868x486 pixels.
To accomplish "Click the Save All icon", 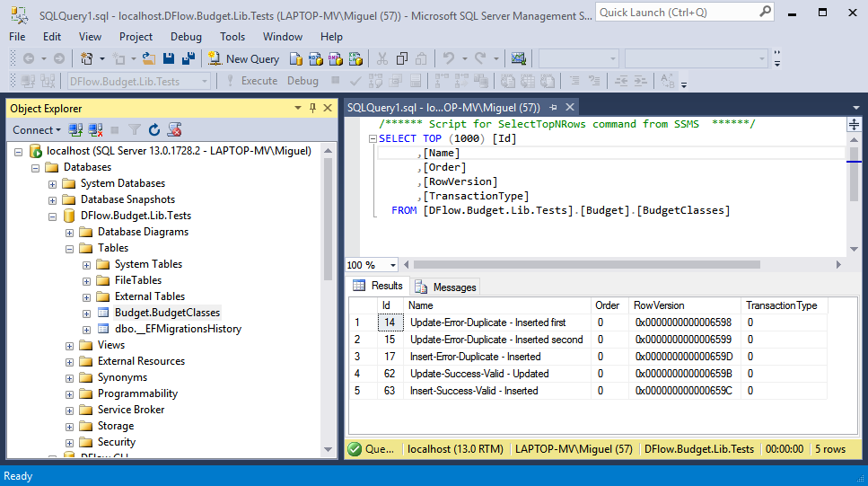I will point(189,58).
